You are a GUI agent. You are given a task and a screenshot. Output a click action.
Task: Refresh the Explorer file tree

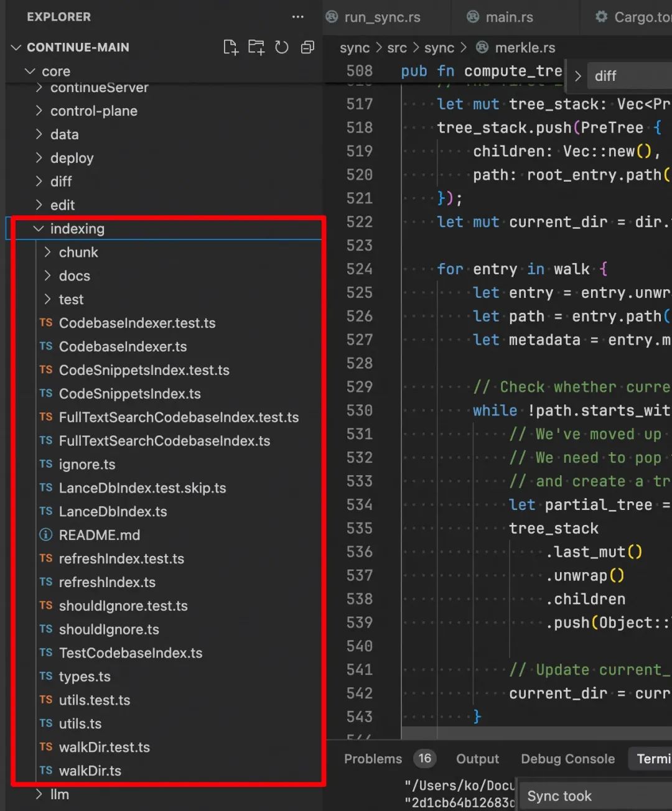point(282,47)
